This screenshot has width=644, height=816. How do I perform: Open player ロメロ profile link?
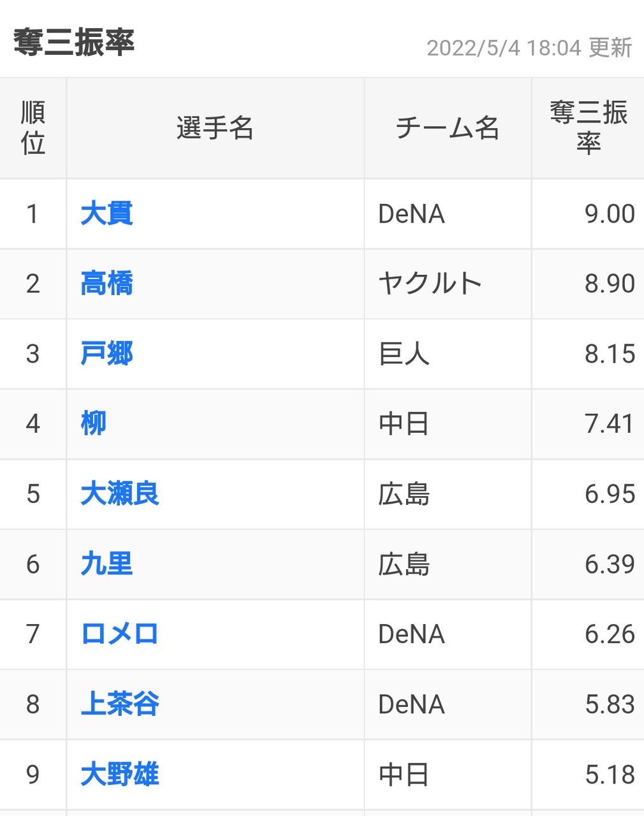click(120, 634)
